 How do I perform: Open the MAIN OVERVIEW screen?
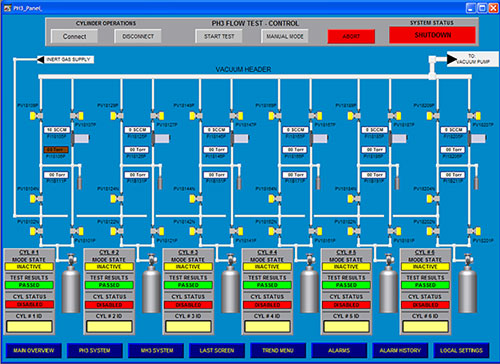(x=34, y=350)
